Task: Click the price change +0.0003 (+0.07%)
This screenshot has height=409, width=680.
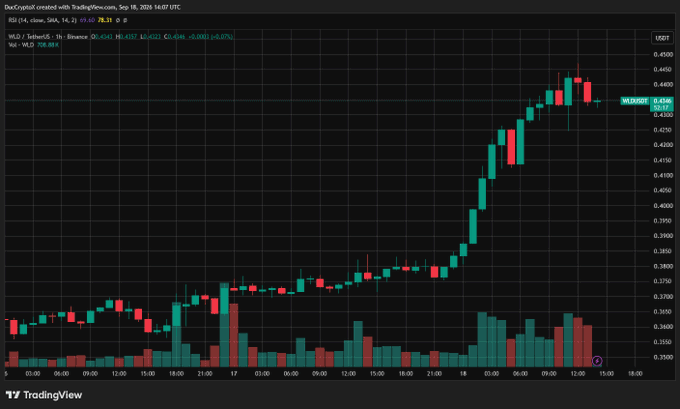Action: [x=211, y=37]
